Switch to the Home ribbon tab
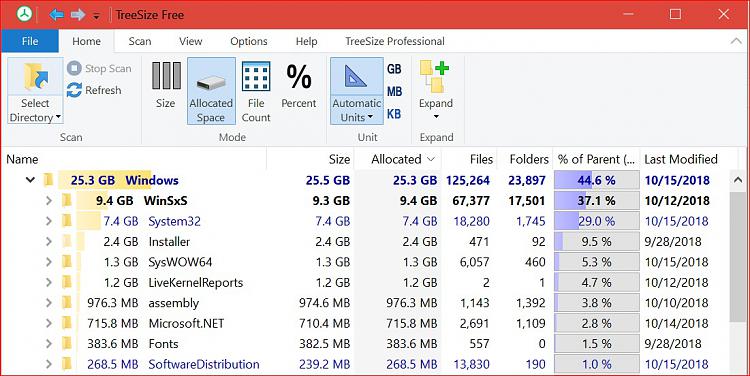Screen dimensions: 750x376 (x=87, y=41)
